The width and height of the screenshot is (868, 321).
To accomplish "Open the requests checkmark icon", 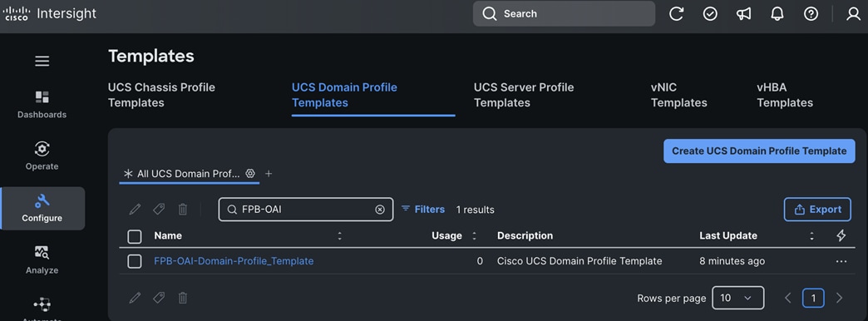I will click(x=710, y=14).
